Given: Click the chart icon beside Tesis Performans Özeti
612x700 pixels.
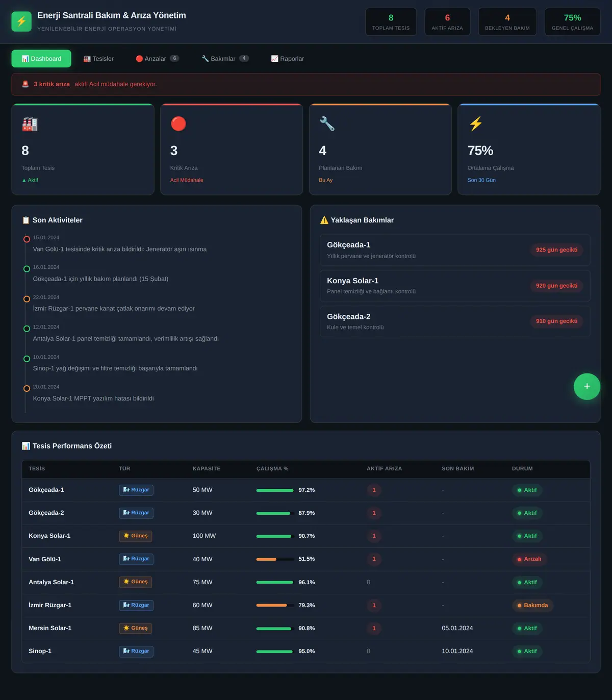Looking at the screenshot, I should (x=26, y=446).
